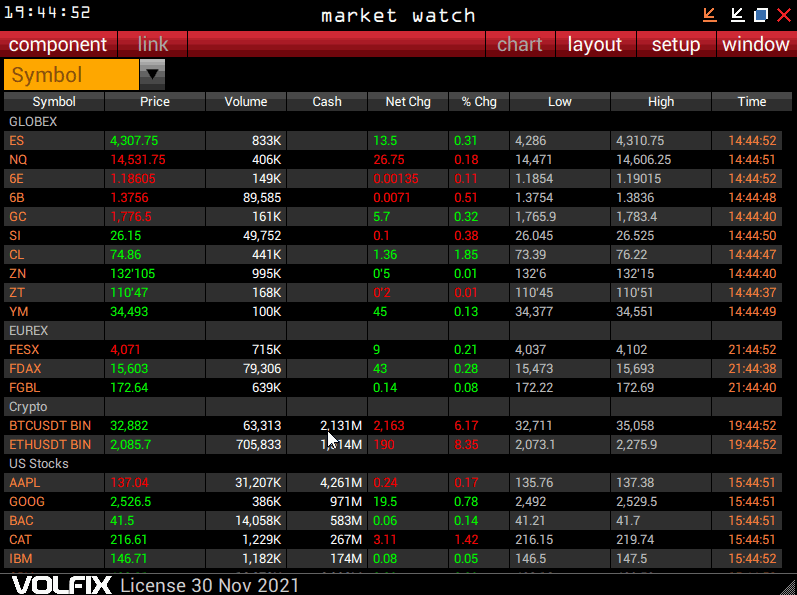
Task: Open the chart menu
Action: [x=519, y=44]
